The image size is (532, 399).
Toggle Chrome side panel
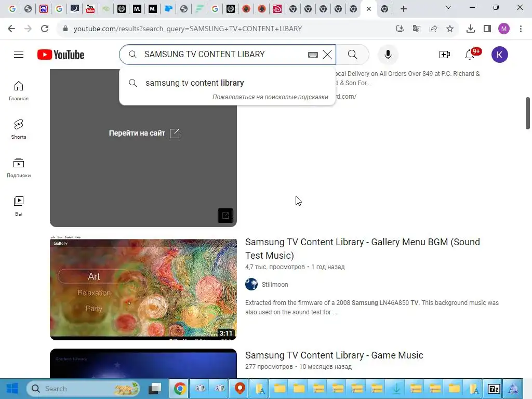click(x=487, y=29)
